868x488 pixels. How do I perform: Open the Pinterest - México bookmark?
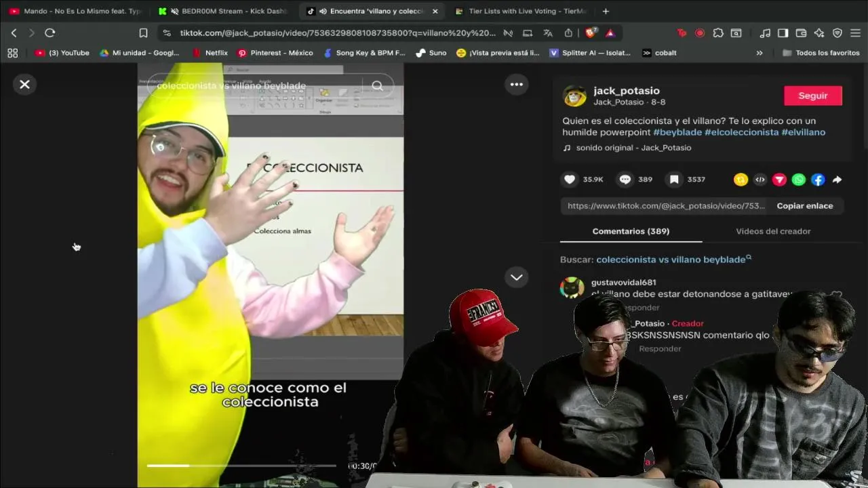pos(275,53)
